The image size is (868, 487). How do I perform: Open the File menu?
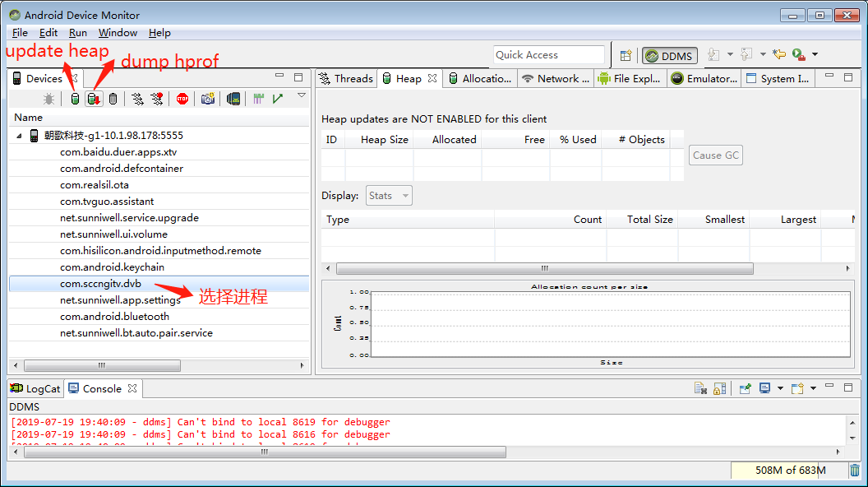20,33
